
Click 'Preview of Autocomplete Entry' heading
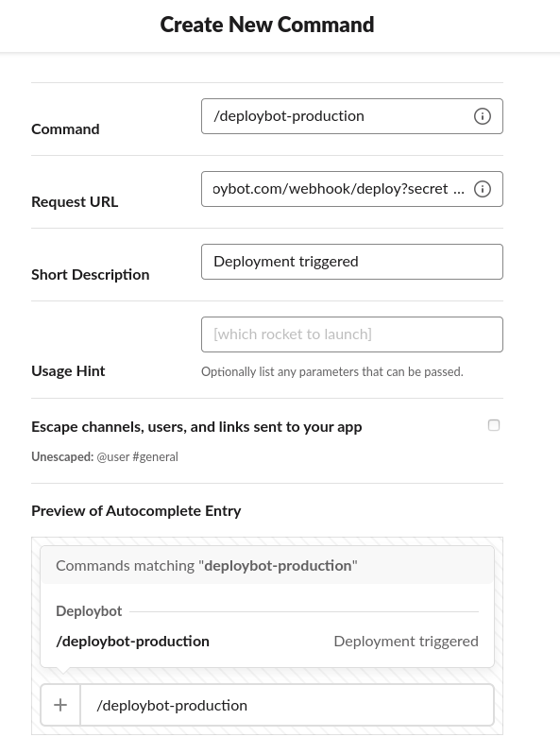click(x=136, y=510)
